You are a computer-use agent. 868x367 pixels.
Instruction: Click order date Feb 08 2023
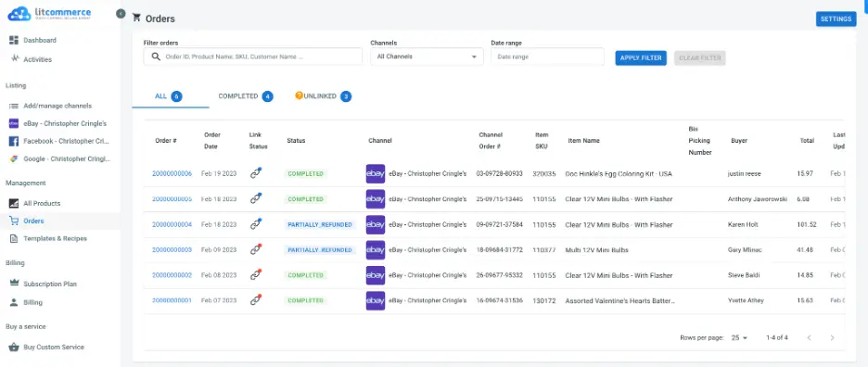click(x=219, y=275)
